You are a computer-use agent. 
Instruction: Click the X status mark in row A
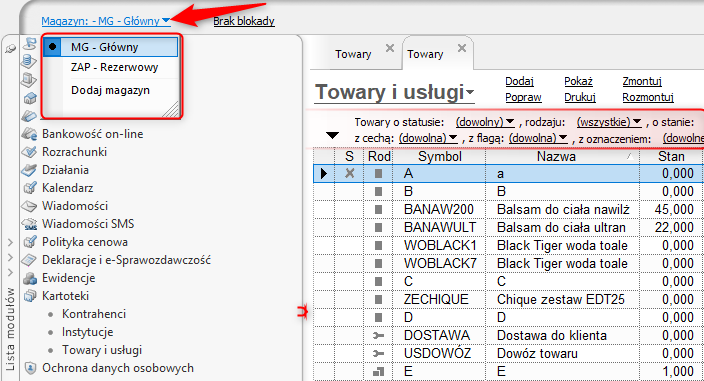(349, 173)
